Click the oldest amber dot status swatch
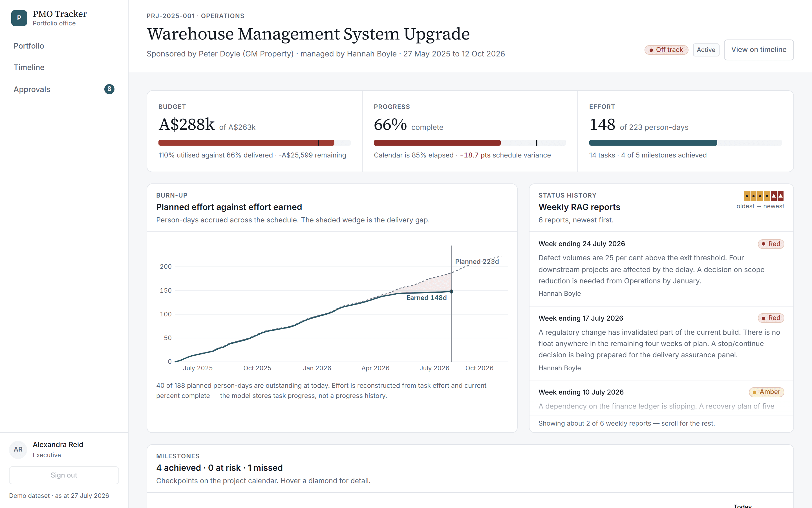 747,196
